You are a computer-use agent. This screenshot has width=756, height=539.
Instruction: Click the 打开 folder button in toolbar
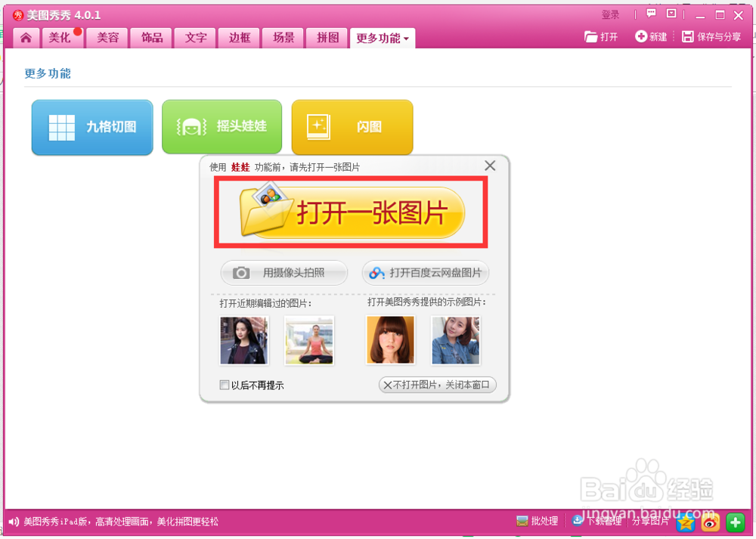[601, 36]
